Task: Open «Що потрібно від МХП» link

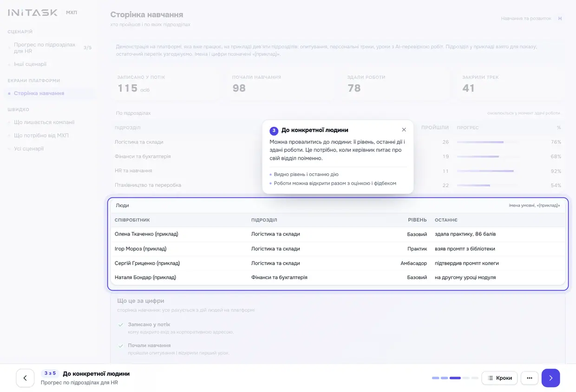Action: click(41, 136)
